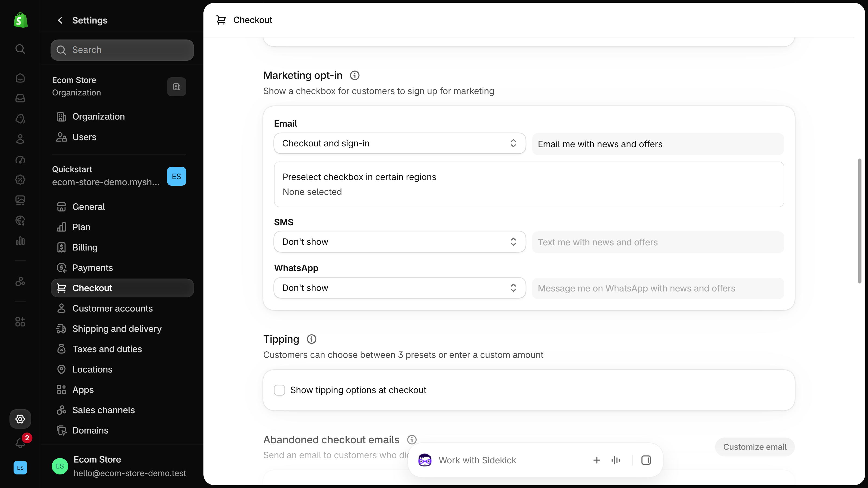
Task: Click the settings Search field
Action: click(122, 50)
